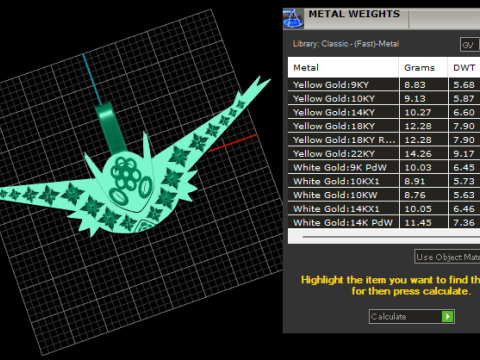Click the 6.45 DWT value
The width and height of the screenshot is (480, 360).
coord(464,167)
